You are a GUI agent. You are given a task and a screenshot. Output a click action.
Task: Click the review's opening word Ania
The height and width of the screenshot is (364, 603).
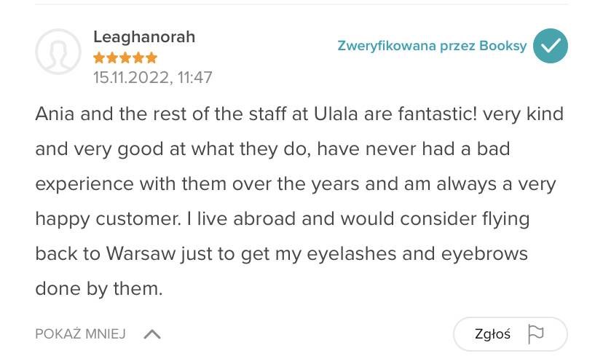click(55, 114)
